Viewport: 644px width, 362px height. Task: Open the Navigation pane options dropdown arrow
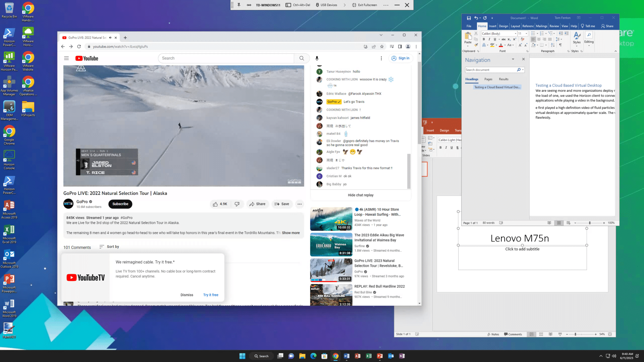coord(513,59)
